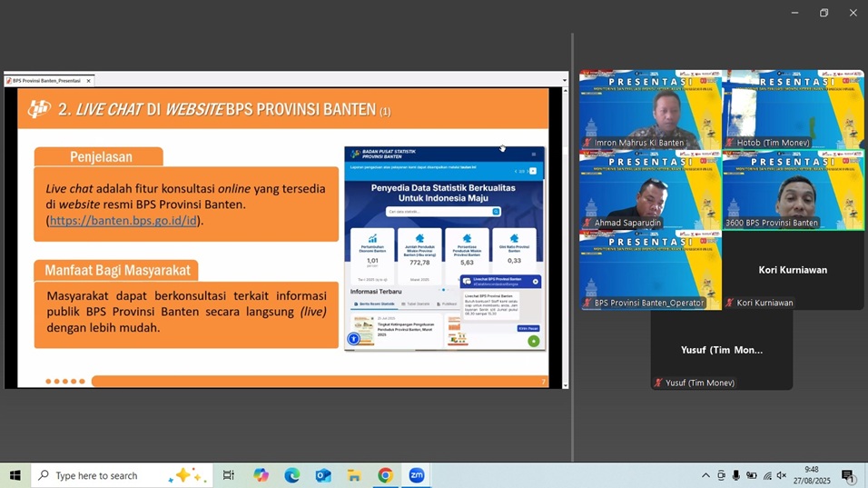The image size is (868, 488).
Task: Select BPS Provinsi Banten_Operator video tile
Action: (x=650, y=270)
